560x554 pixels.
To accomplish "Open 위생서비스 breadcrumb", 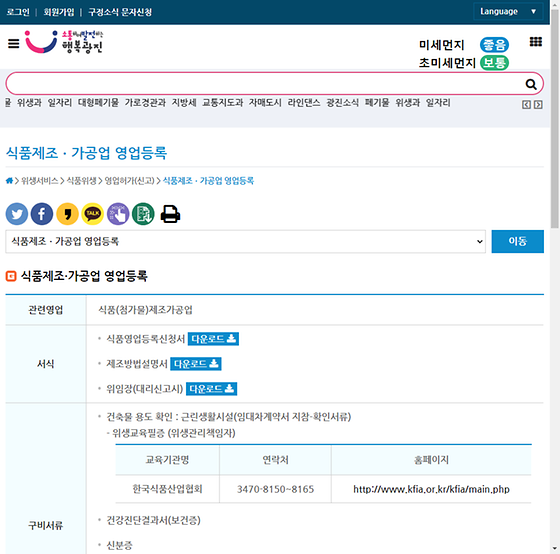I will pyautogui.click(x=39, y=181).
